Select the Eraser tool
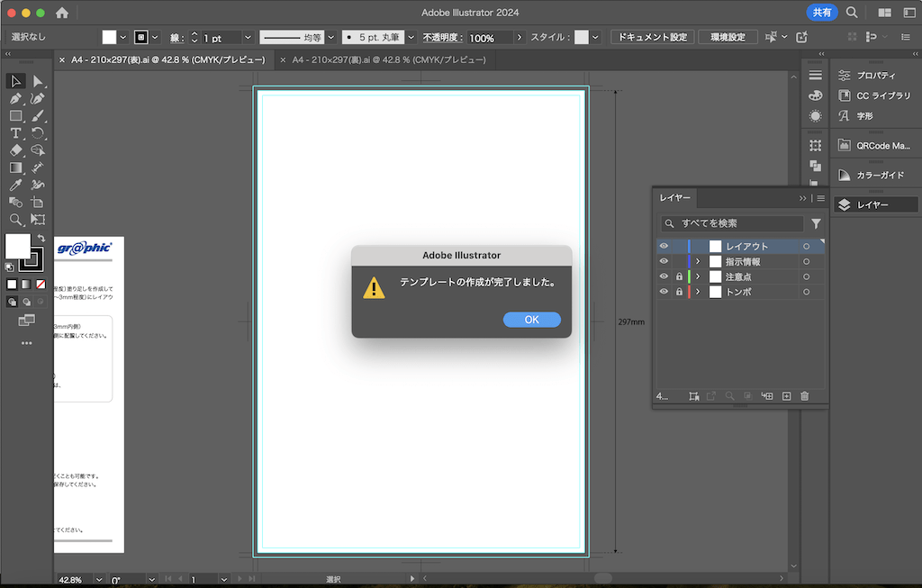 15,150
